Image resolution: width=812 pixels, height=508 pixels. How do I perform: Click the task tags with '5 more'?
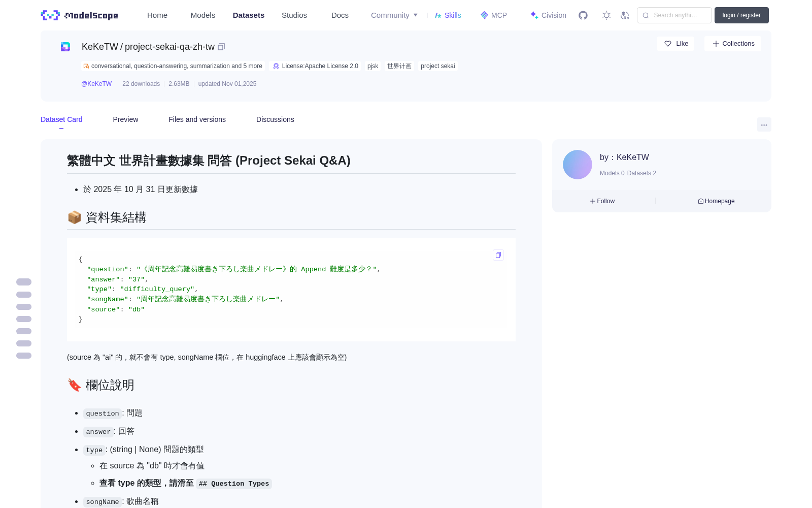pos(173,66)
